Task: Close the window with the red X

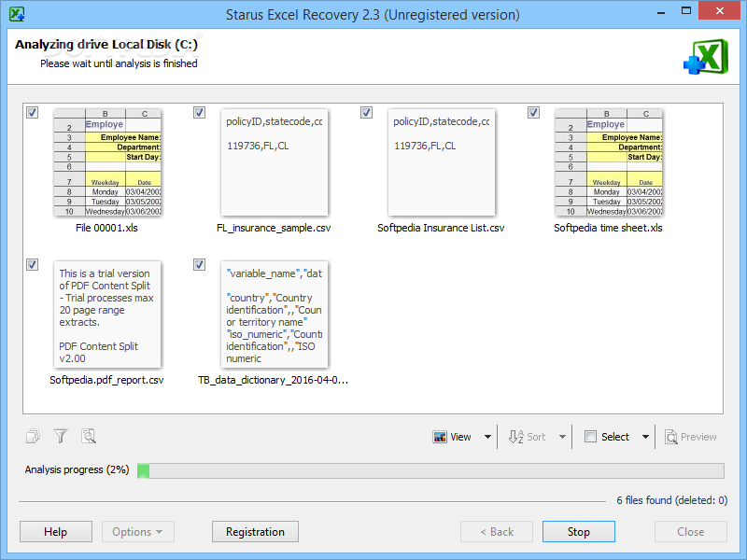Action: pos(719,10)
